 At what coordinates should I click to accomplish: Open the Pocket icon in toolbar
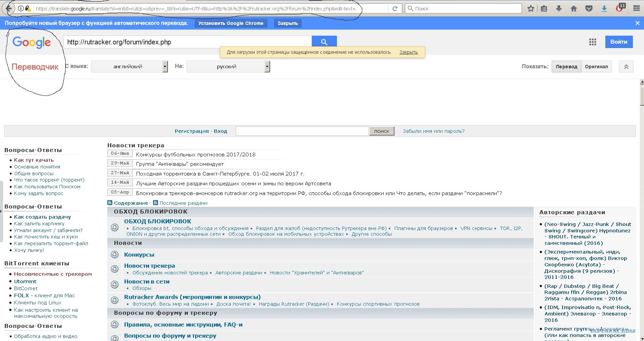[x=589, y=9]
